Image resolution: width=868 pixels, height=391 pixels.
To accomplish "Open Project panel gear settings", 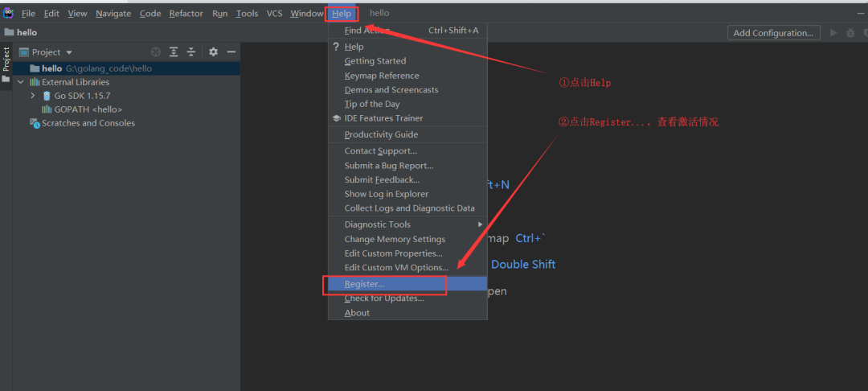I will point(213,51).
